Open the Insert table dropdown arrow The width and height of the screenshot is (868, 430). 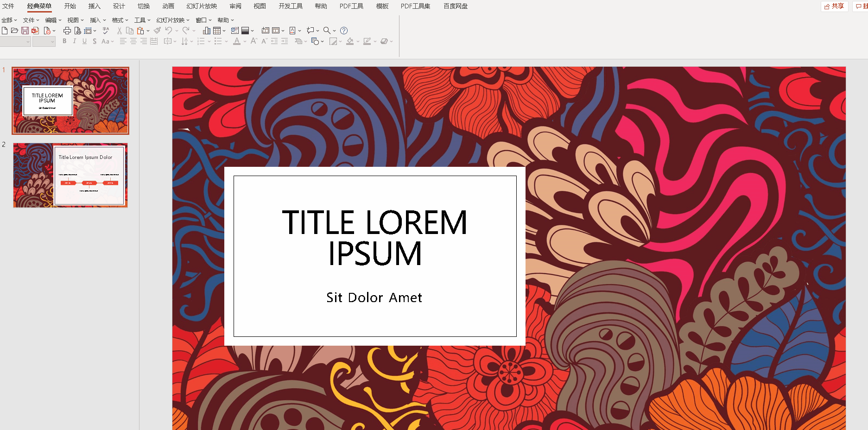tap(224, 31)
